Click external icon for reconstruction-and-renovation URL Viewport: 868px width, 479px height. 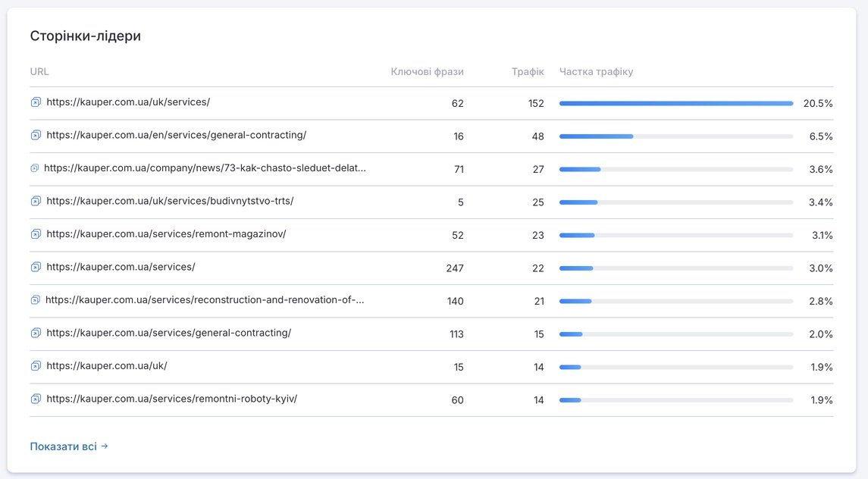[x=35, y=300]
